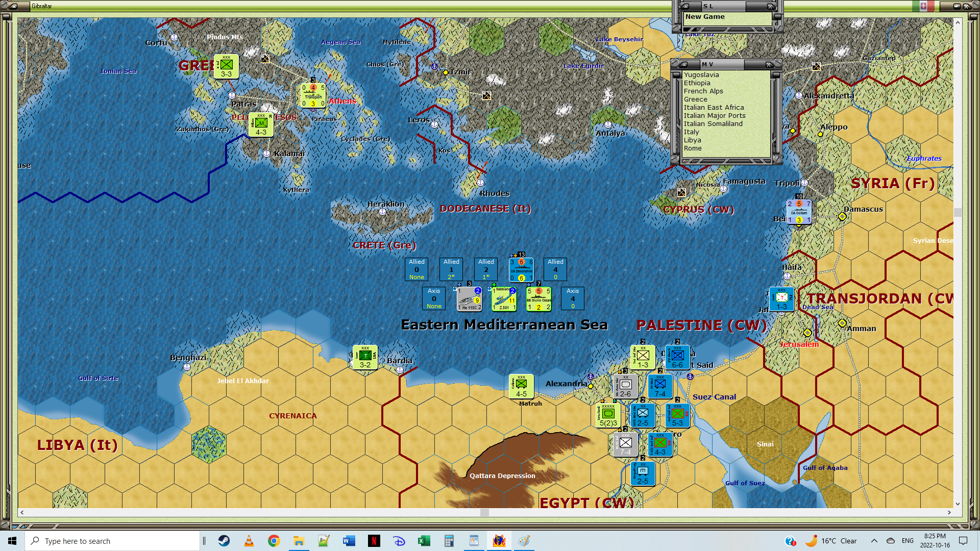Collapse the M V panel with arrow
Image resolution: width=980 pixels, height=551 pixels.
[x=683, y=65]
